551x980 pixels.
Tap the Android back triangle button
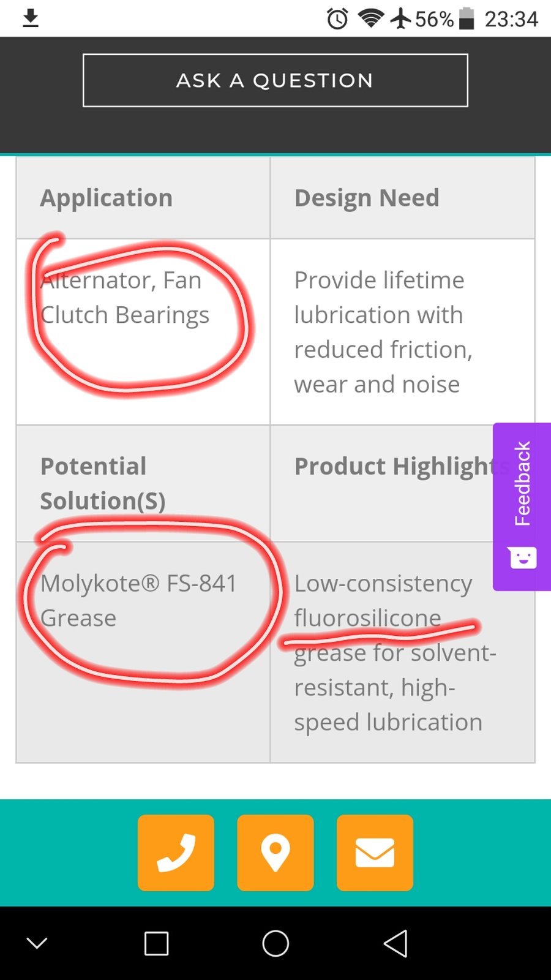pos(395,943)
